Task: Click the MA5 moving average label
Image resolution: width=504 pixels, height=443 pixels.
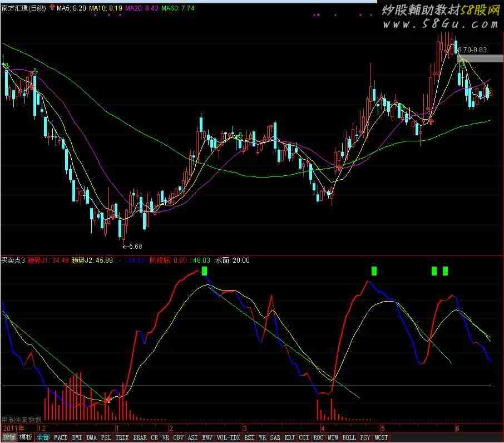Action: click(72, 8)
